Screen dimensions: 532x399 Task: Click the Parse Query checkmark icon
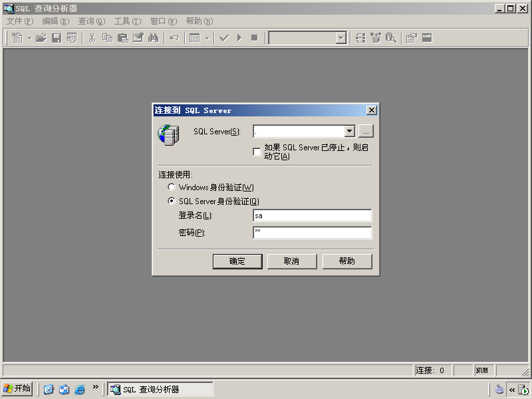coord(224,38)
